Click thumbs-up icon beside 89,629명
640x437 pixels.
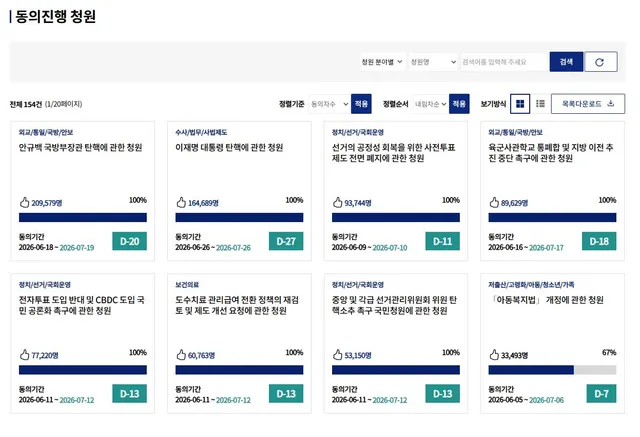(494, 202)
